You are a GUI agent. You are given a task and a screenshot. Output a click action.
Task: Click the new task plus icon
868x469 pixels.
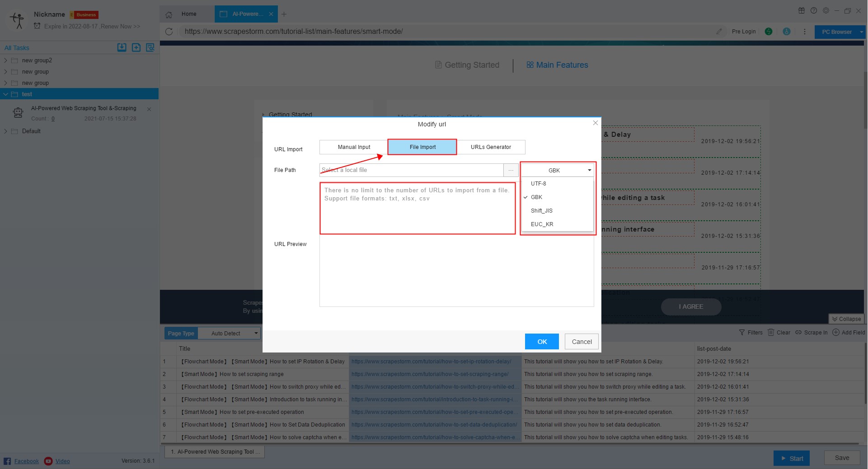[136, 47]
